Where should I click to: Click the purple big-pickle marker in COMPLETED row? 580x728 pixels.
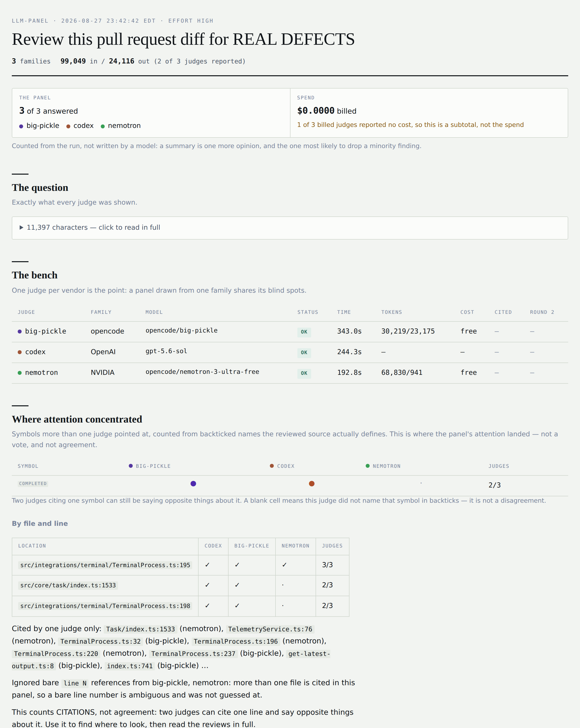pyautogui.click(x=193, y=484)
